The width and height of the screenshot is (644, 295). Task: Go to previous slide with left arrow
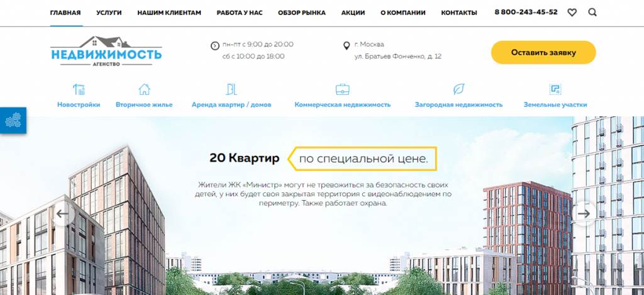62,214
